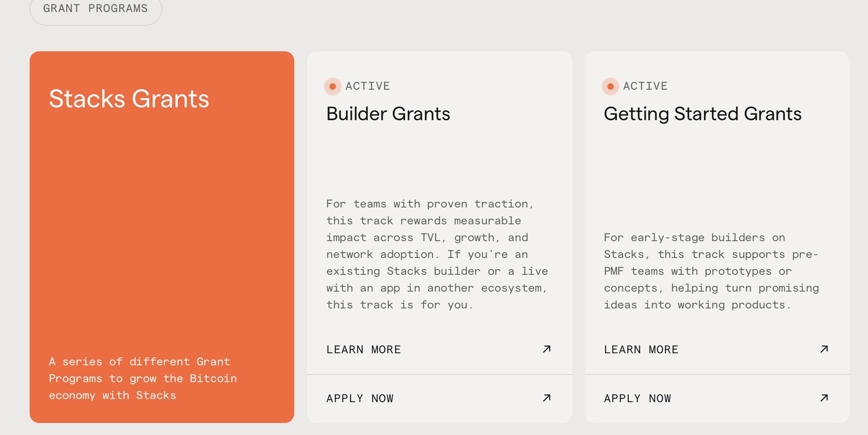Open the Learn More text for Getting Started Grants
868x435 pixels.
(x=641, y=350)
